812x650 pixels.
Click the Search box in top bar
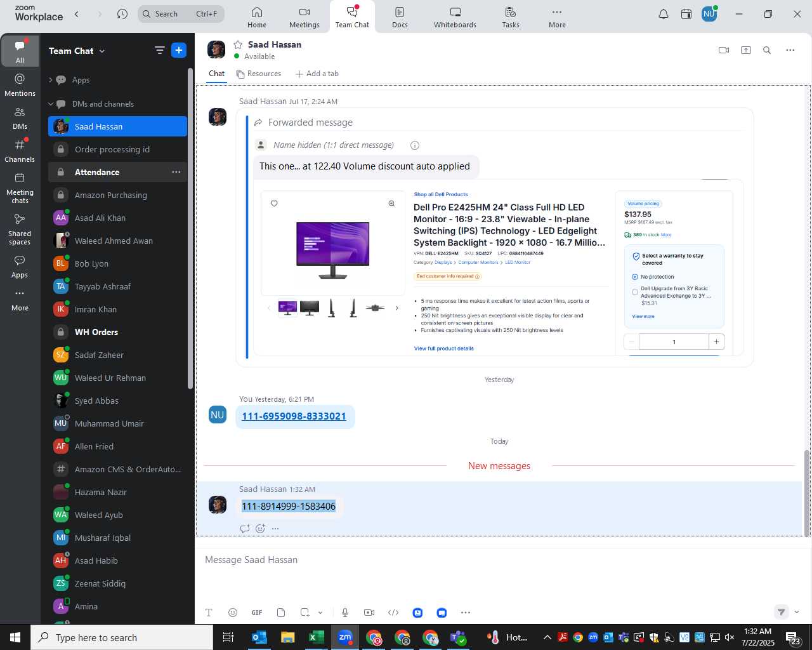(x=181, y=14)
